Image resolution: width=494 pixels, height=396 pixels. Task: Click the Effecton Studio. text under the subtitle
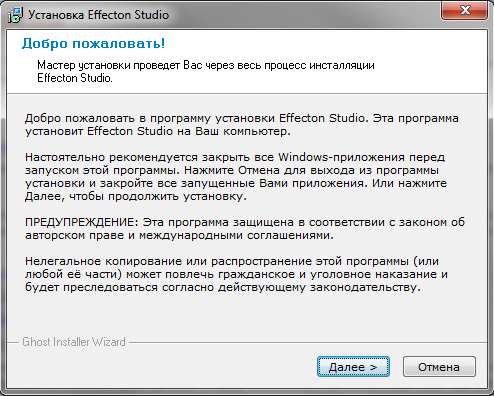click(x=75, y=78)
